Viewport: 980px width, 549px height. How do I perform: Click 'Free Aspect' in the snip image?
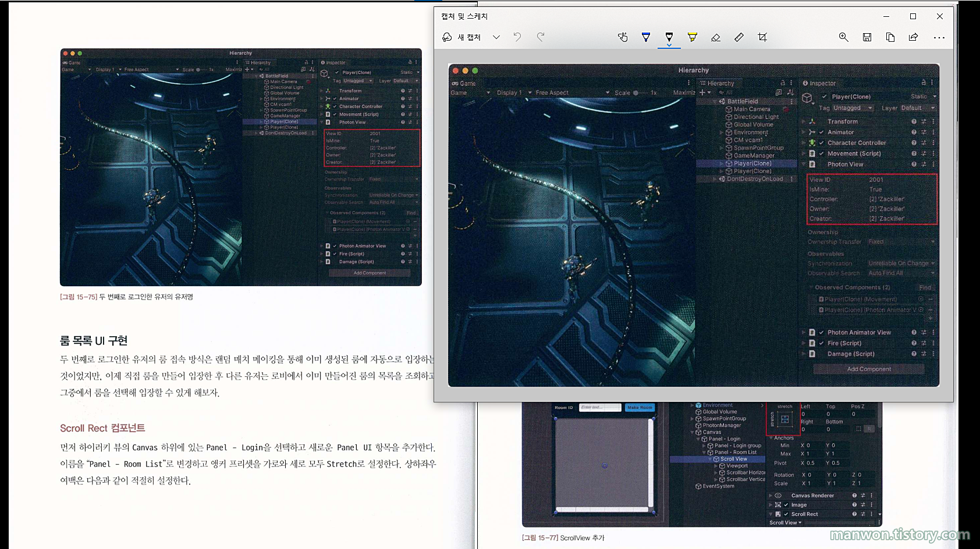[x=552, y=92]
